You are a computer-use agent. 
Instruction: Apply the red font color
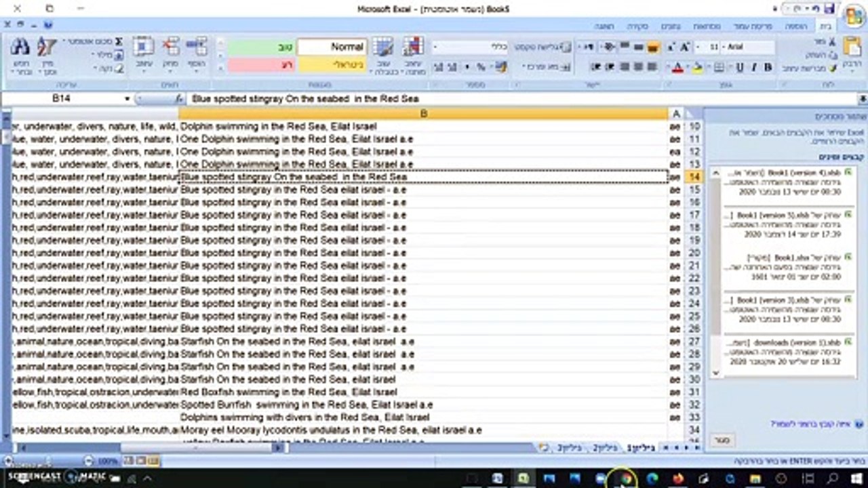677,67
